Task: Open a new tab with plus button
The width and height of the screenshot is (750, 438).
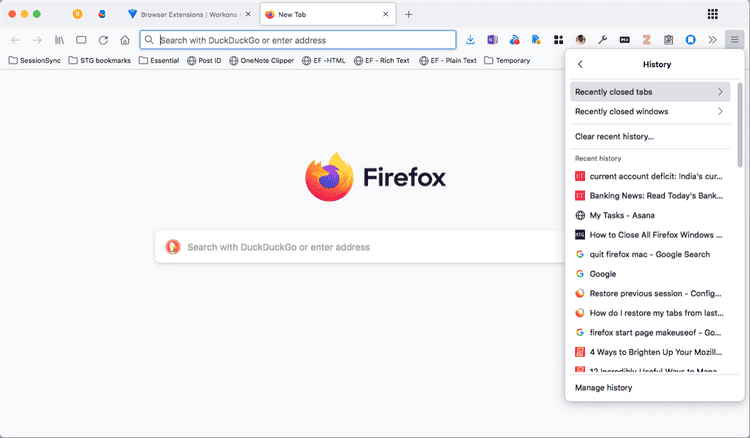Action: [408, 14]
